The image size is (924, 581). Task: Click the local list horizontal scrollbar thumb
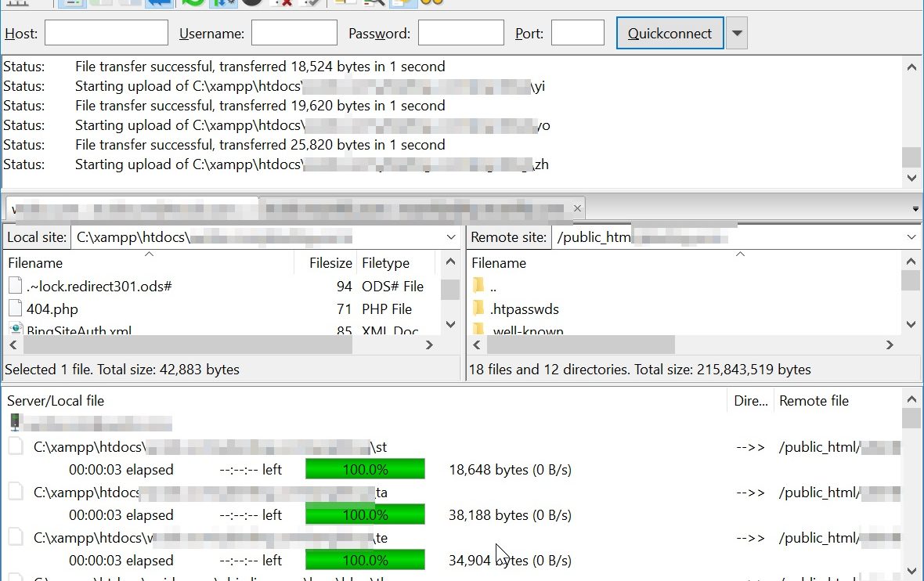click(x=187, y=345)
